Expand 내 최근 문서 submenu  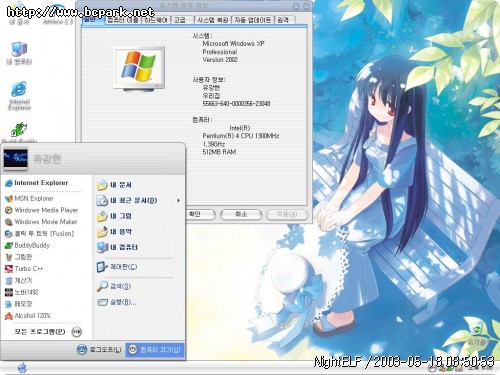(x=138, y=201)
